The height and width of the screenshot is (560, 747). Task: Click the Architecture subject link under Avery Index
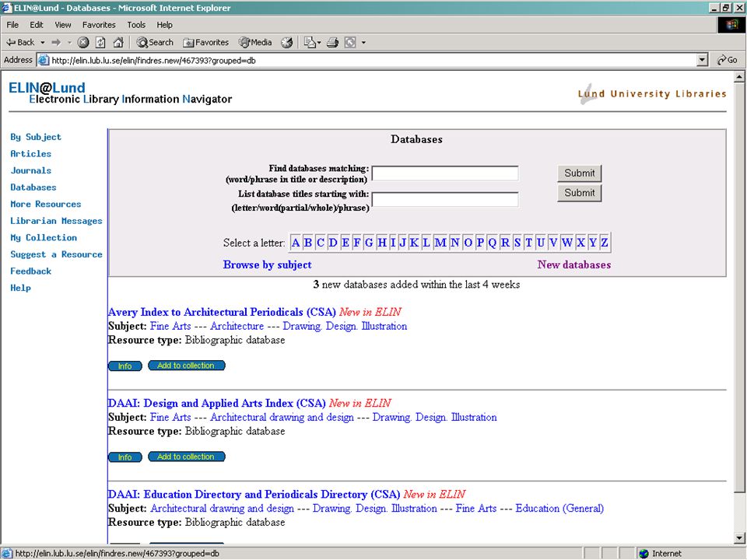[237, 326]
